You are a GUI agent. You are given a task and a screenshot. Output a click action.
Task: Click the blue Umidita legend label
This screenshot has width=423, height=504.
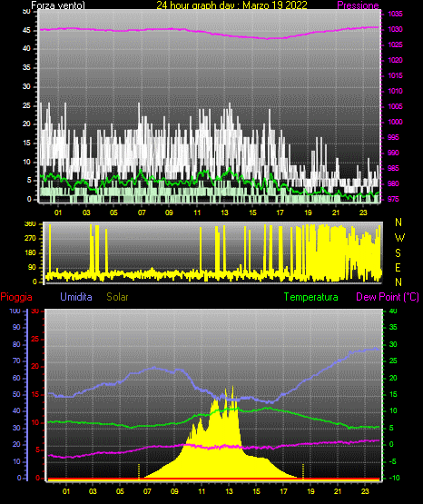(x=76, y=297)
